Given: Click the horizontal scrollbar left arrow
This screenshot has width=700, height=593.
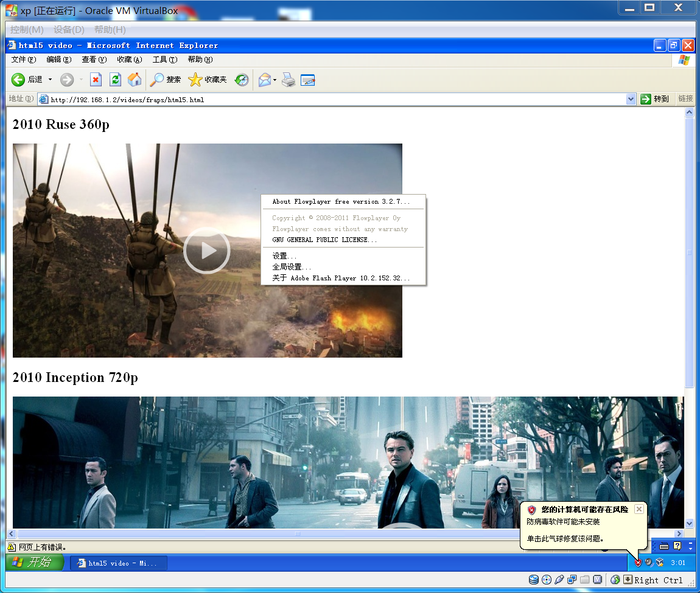Looking at the screenshot, I should pyautogui.click(x=12, y=534).
